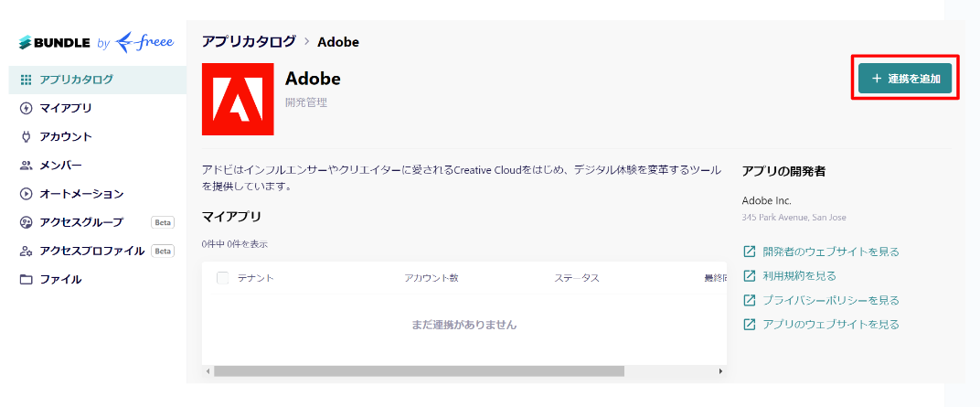Viewport: 980px width, 407px height.
Task: Click the アカウント数 column header
Action: tap(431, 278)
